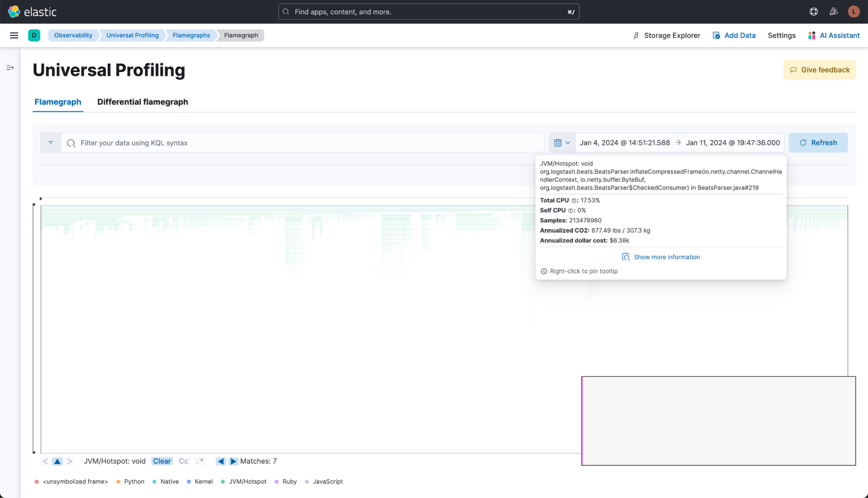Click the help lifebuoy icon
The width and height of the screenshot is (868, 498).
[x=814, y=12]
